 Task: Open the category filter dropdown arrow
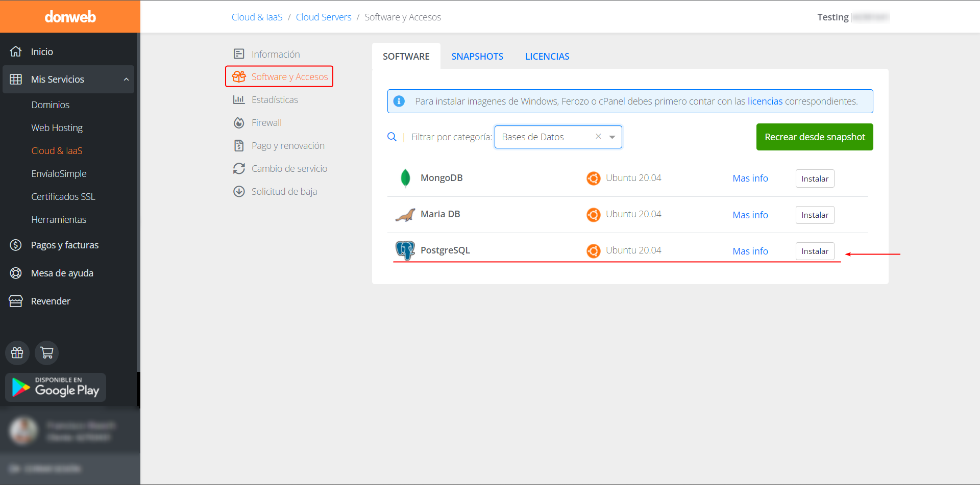pyautogui.click(x=612, y=137)
